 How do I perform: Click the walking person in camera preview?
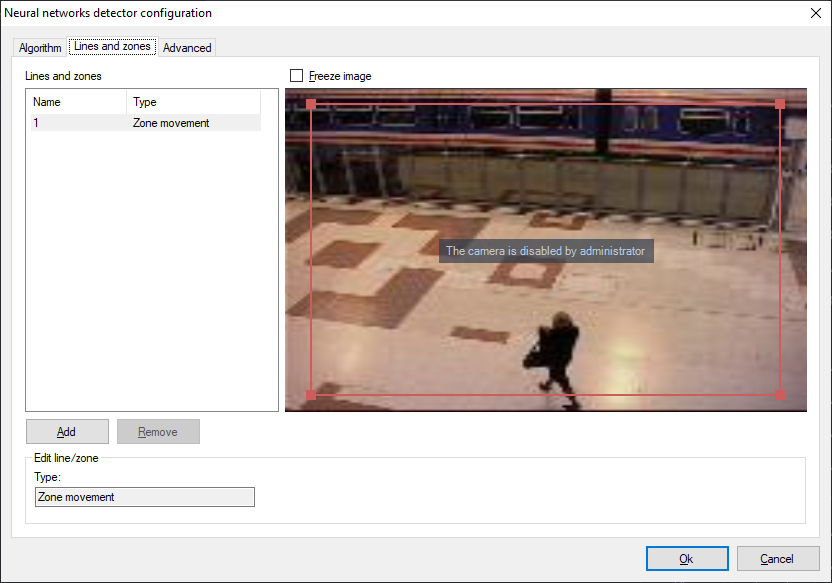(x=554, y=351)
